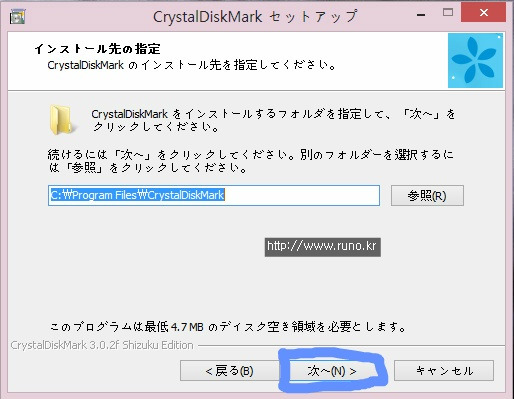The height and width of the screenshot is (399, 514).
Task: Click the 次へ(N) next button
Action: click(332, 370)
